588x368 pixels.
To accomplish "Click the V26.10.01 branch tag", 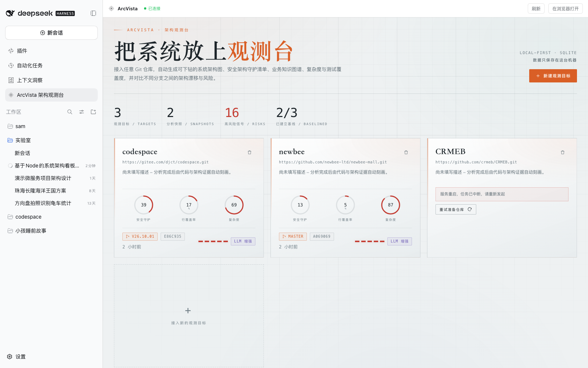I will (x=140, y=237).
